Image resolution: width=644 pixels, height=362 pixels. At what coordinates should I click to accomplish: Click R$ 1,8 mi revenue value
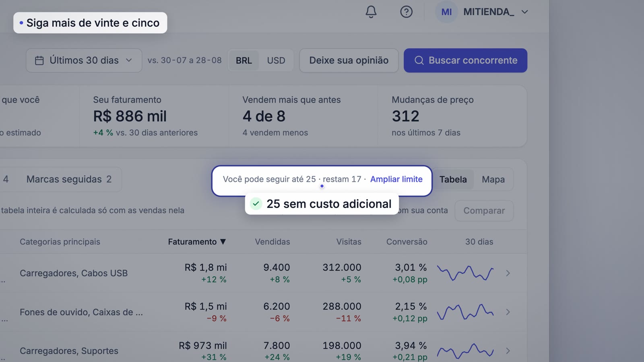pyautogui.click(x=206, y=267)
